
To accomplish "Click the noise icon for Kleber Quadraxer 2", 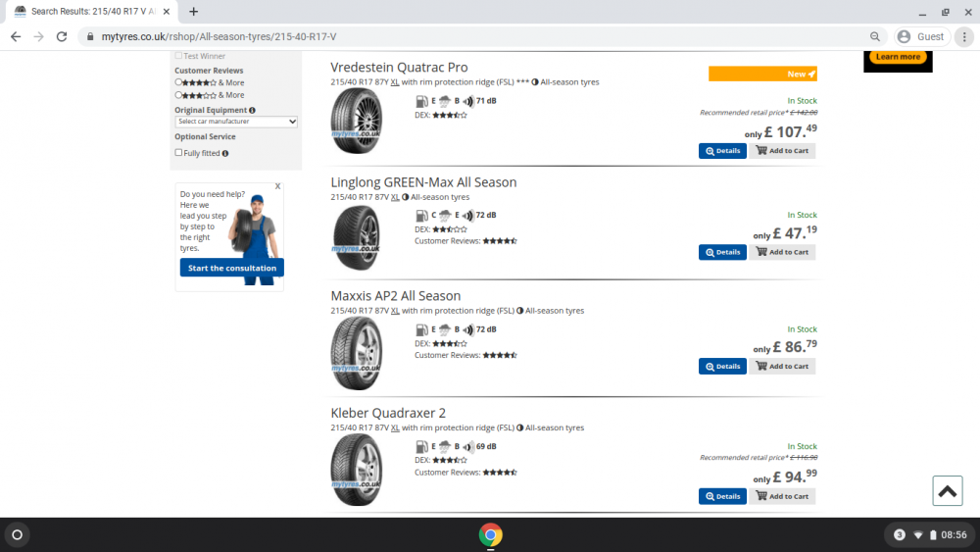I will [468, 447].
